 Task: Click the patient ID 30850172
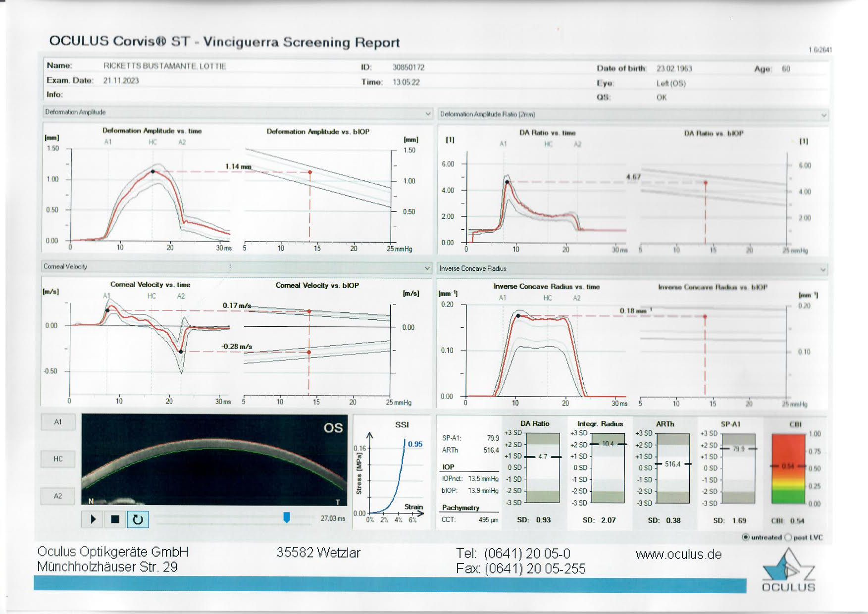click(408, 67)
